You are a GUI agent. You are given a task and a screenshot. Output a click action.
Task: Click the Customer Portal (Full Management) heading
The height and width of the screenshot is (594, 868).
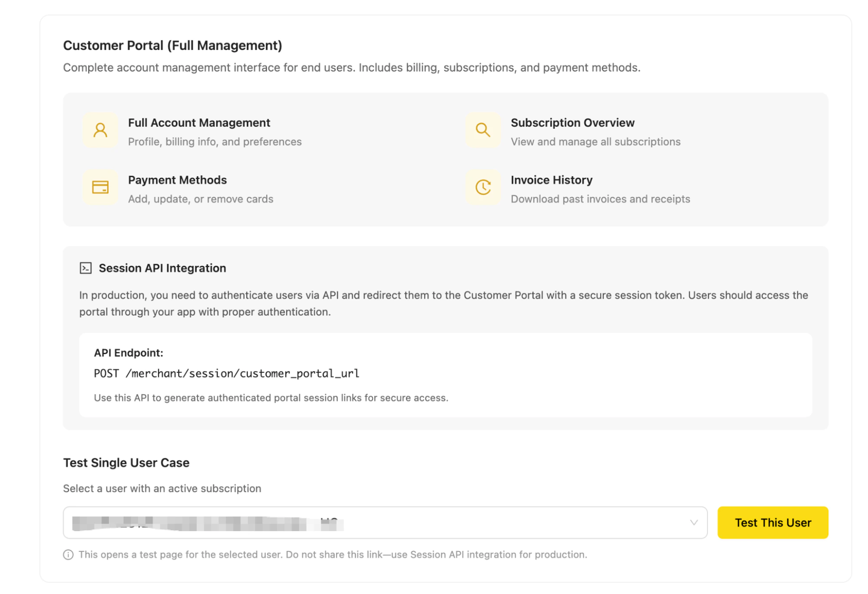pyautogui.click(x=172, y=45)
